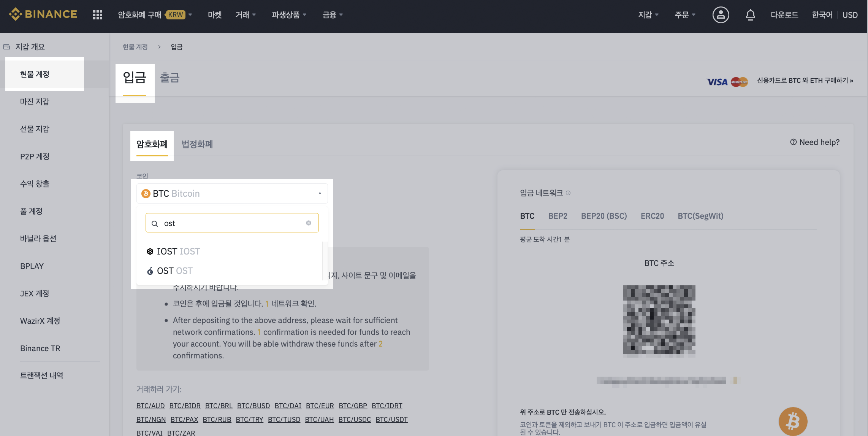
Task: Click the Need help question icon
Action: tap(794, 142)
